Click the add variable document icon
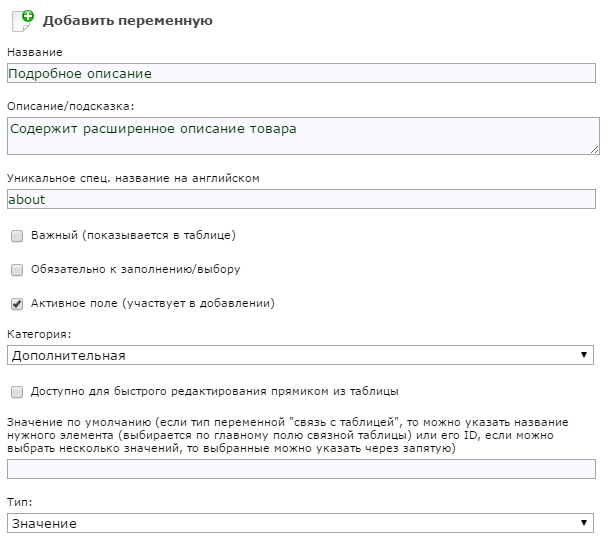Image resolution: width=607 pixels, height=542 pixels. click(x=22, y=21)
